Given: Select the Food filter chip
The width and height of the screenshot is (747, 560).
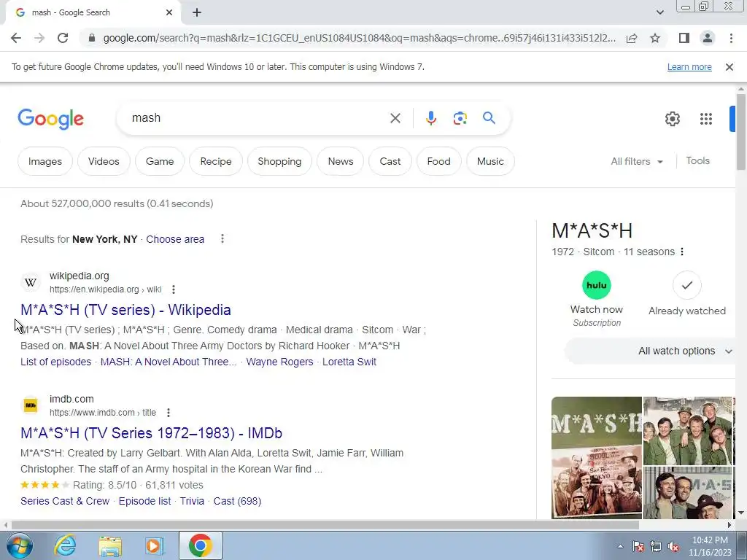Looking at the screenshot, I should [x=438, y=161].
